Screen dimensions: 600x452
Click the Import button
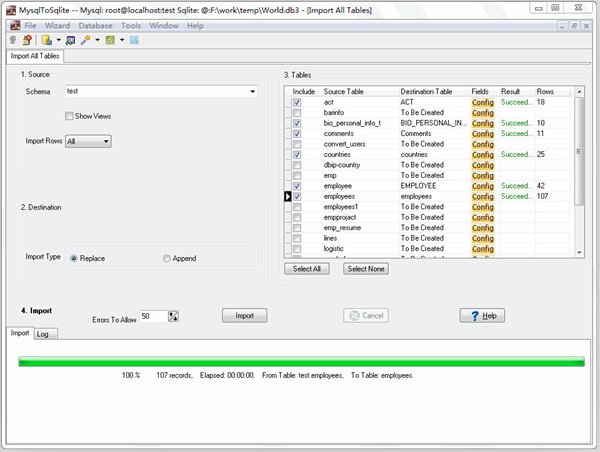pyautogui.click(x=245, y=315)
